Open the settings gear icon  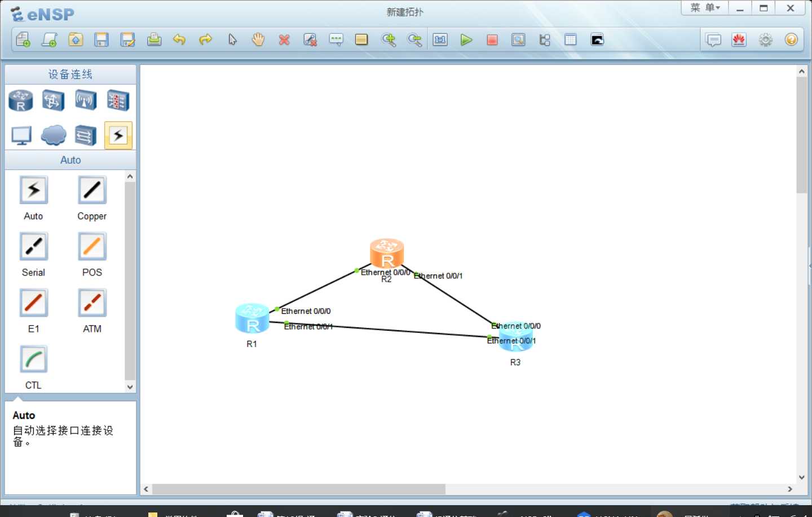(x=765, y=40)
